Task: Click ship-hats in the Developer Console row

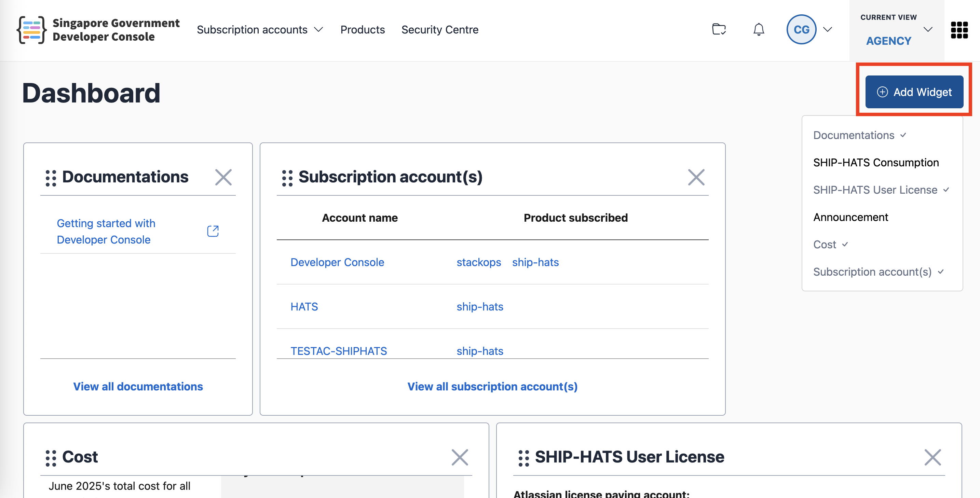Action: click(x=535, y=262)
